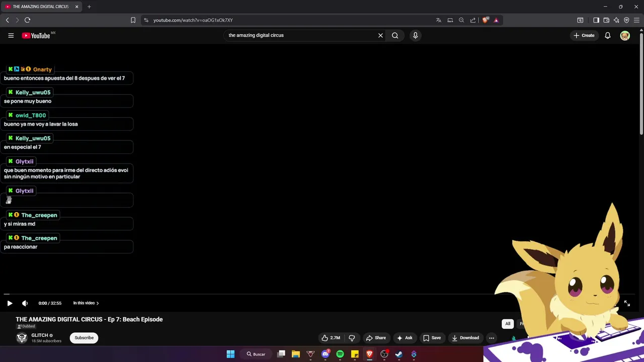Go back to the previous page
Screen dimensions: 644x362
pyautogui.click(x=7, y=20)
